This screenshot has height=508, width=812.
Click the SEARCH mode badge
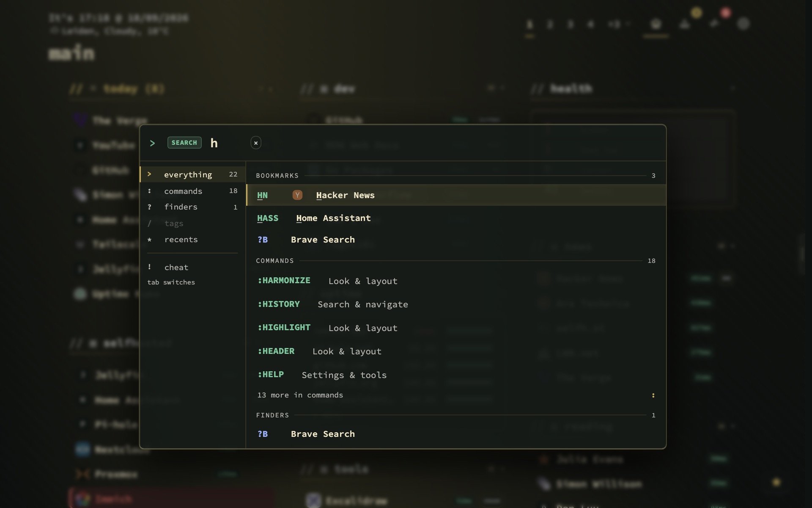point(184,143)
